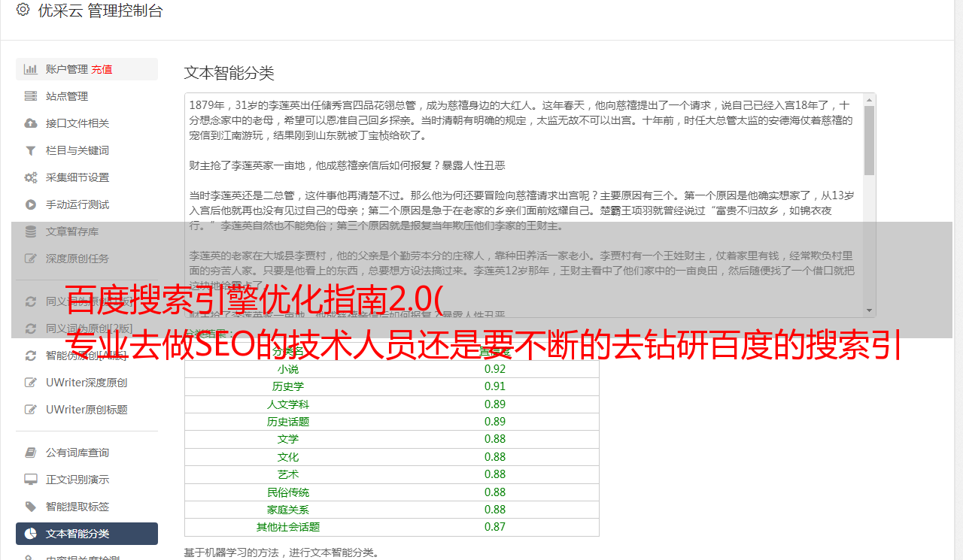963x560 pixels.
Task: Click the red 充值 link
Action: coord(102,69)
